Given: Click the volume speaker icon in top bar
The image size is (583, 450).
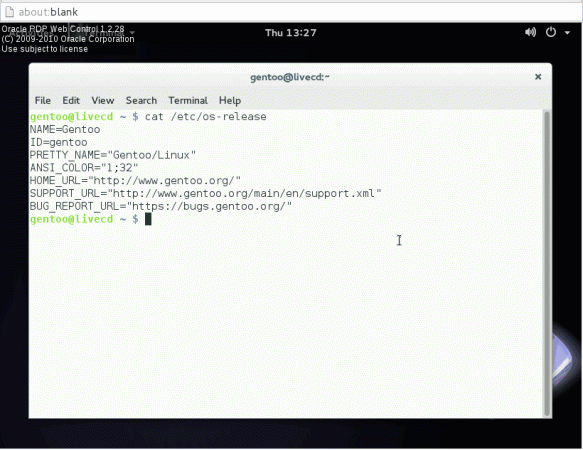Looking at the screenshot, I should [x=530, y=33].
